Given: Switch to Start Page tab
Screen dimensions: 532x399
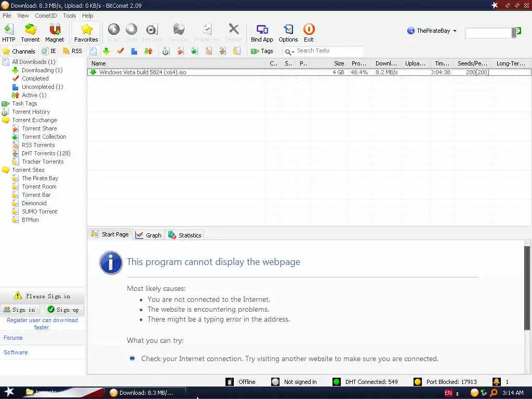Looking at the screenshot, I should (110, 234).
